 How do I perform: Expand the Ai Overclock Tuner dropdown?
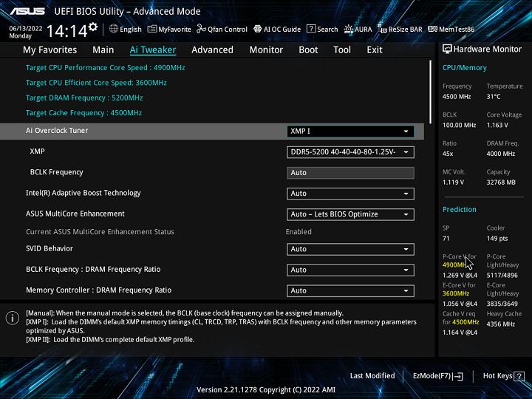(350, 132)
